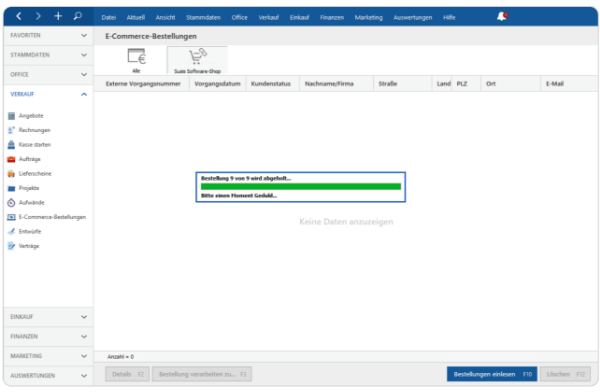Sort by Kundenstatus column header
The height and width of the screenshot is (392, 600).
271,83
